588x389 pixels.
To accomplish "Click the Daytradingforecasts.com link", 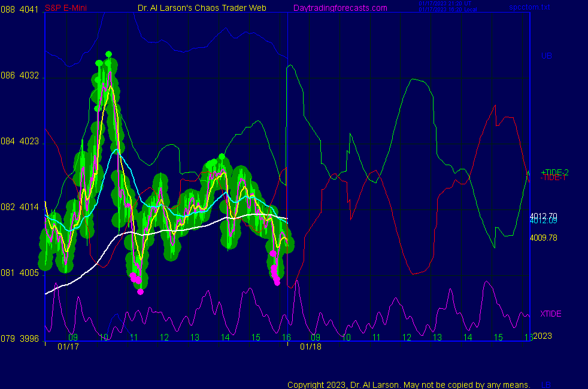I will (x=340, y=8).
